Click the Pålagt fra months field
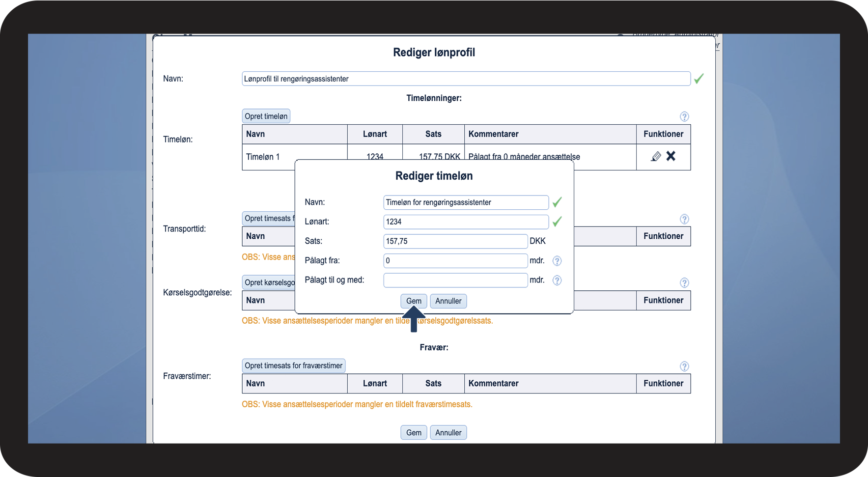Viewport: 868px width, 477px height. pyautogui.click(x=455, y=261)
